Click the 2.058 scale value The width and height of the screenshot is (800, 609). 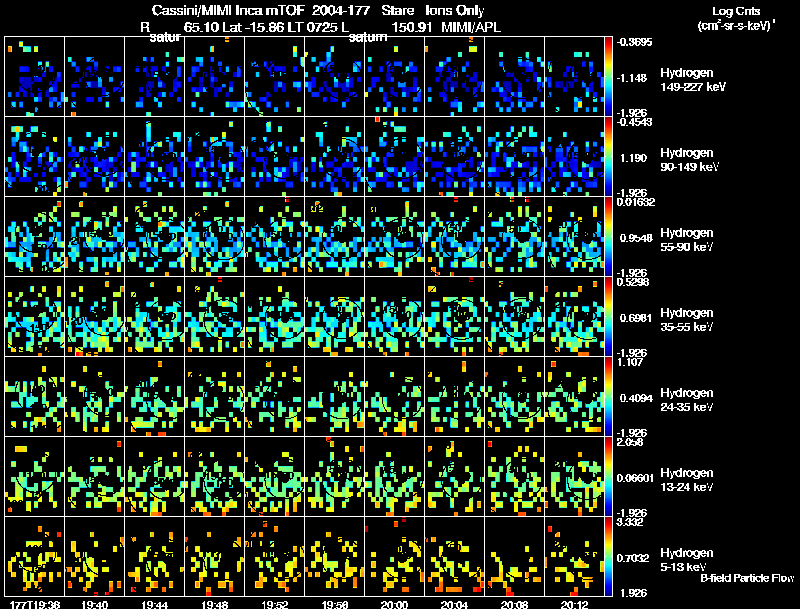point(630,442)
